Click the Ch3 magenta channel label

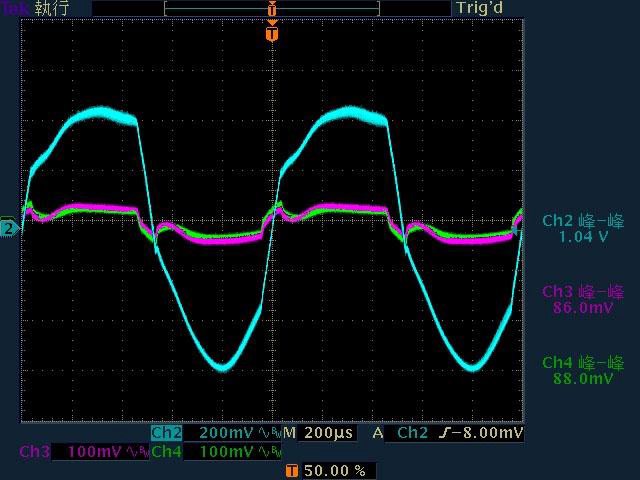click(x=33, y=452)
